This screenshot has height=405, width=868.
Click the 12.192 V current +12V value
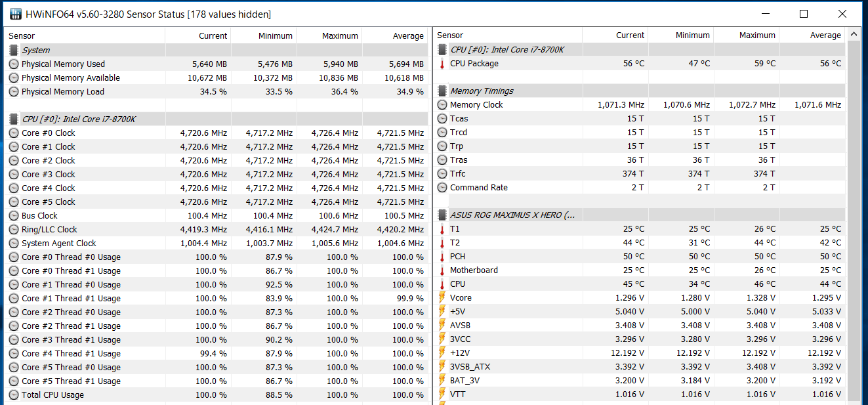click(628, 352)
